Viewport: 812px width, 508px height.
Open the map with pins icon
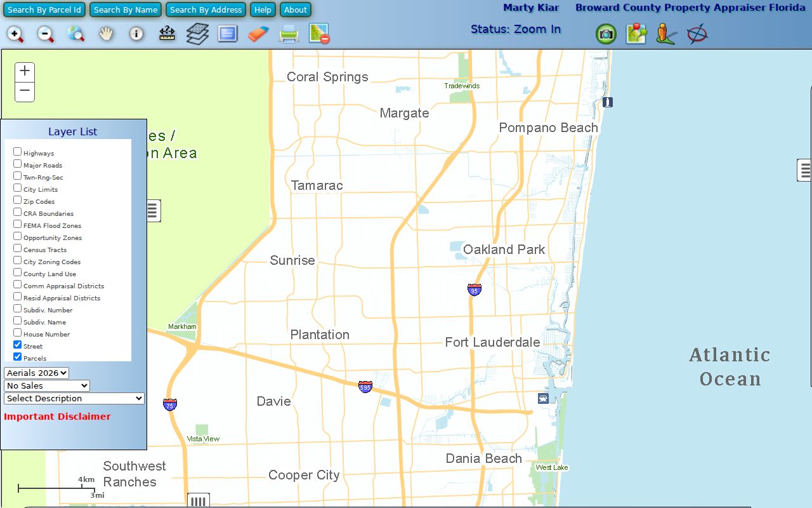[636, 34]
